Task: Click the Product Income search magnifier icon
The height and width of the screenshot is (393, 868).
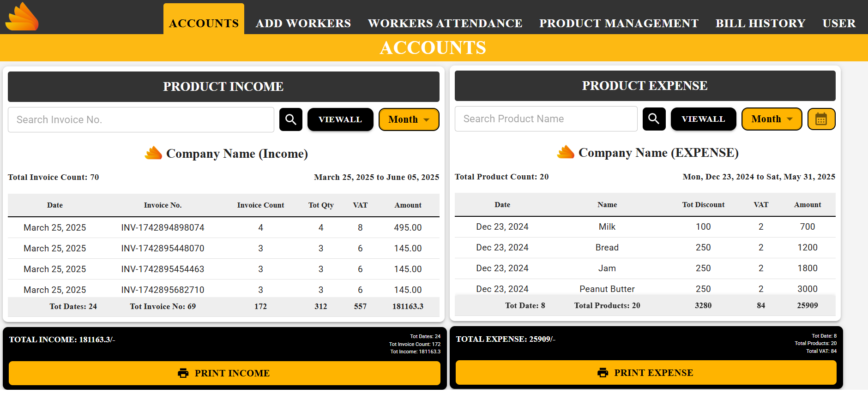Action: tap(291, 119)
